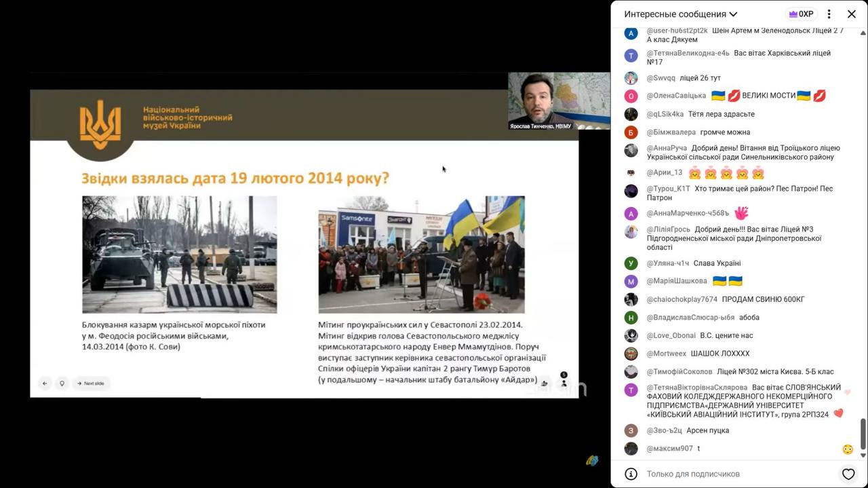Open the chat three-dot options menu
The width and height of the screenshot is (868, 488).
829,14
